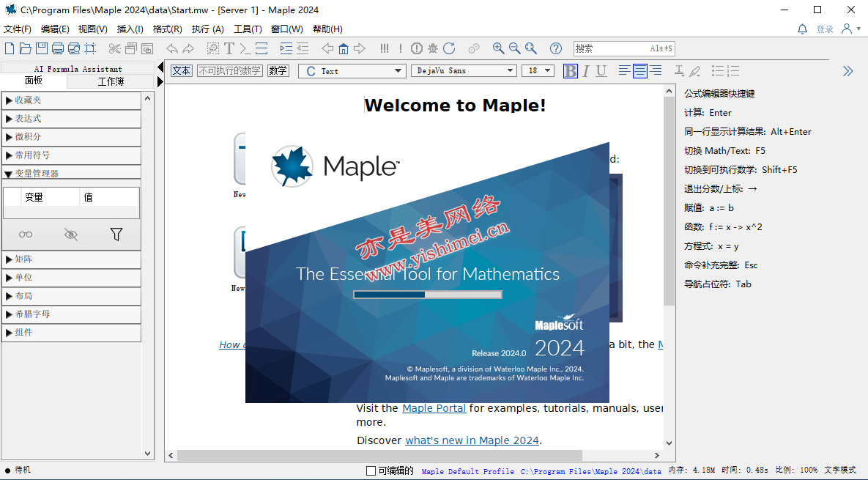Execute entire worksheet with the triple exclamation icon
Image resolution: width=868 pixels, height=480 pixels.
coord(384,48)
